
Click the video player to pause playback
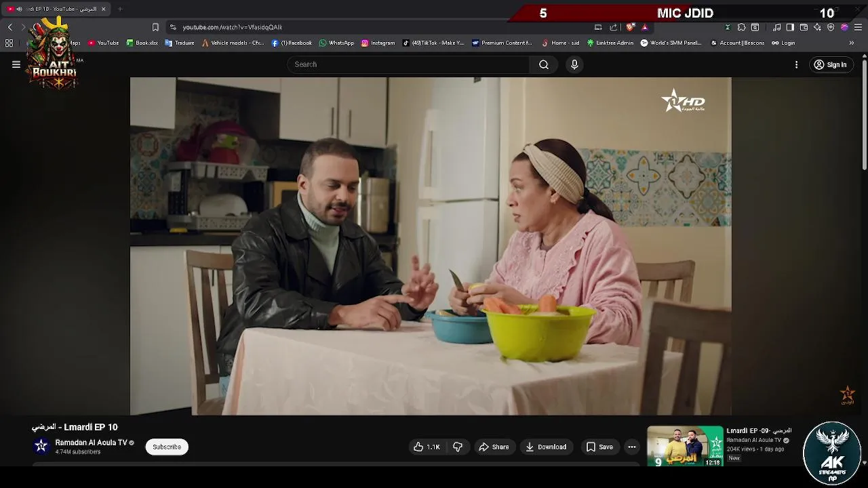(431, 245)
